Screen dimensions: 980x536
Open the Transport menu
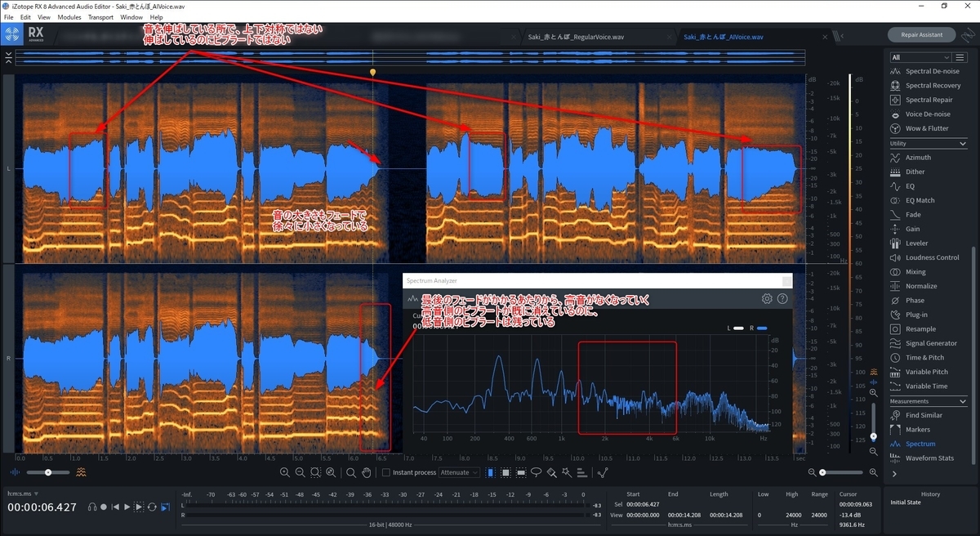(x=100, y=17)
